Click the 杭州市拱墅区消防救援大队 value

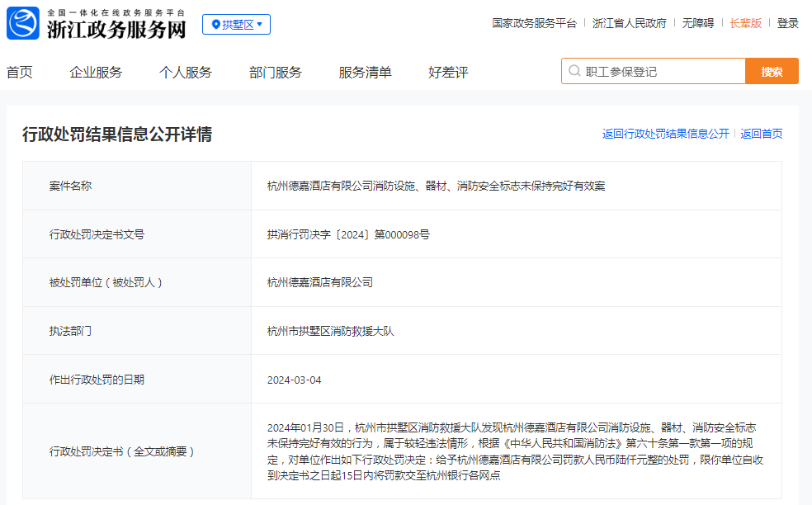coord(330,331)
